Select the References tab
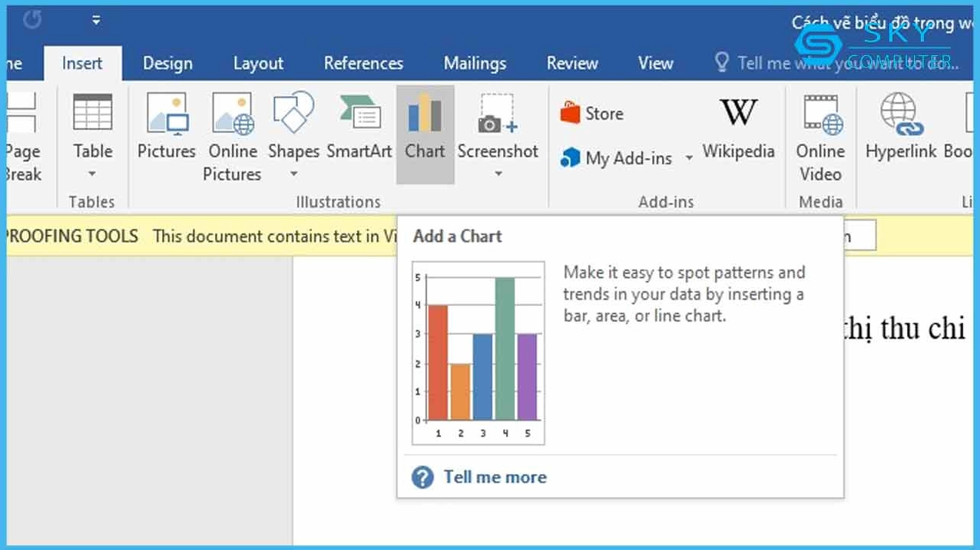Screen dimensions: 980x550 363,63
